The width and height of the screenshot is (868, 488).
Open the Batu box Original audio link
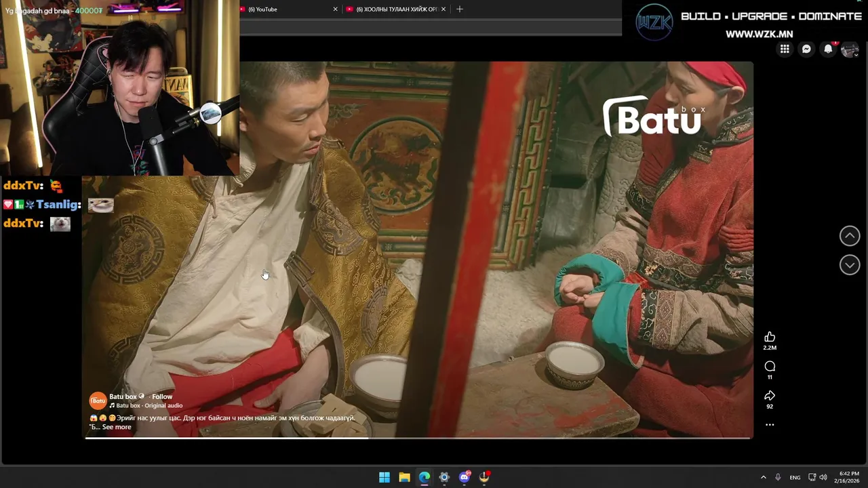[149, 405]
